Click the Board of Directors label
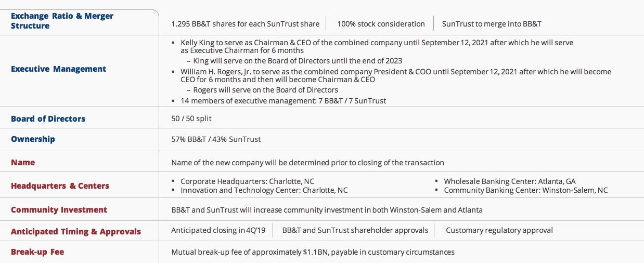644x263 pixels. [x=48, y=119]
